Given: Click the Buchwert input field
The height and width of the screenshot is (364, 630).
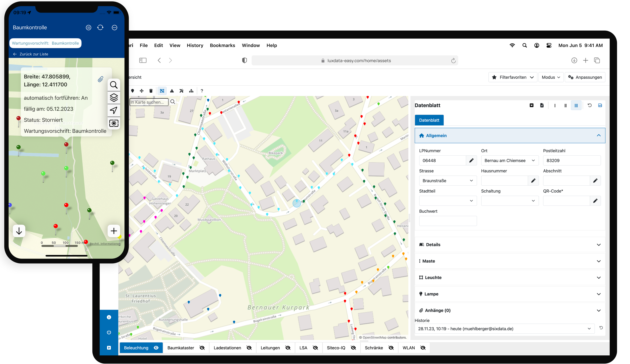Looking at the screenshot, I should pos(447,221).
